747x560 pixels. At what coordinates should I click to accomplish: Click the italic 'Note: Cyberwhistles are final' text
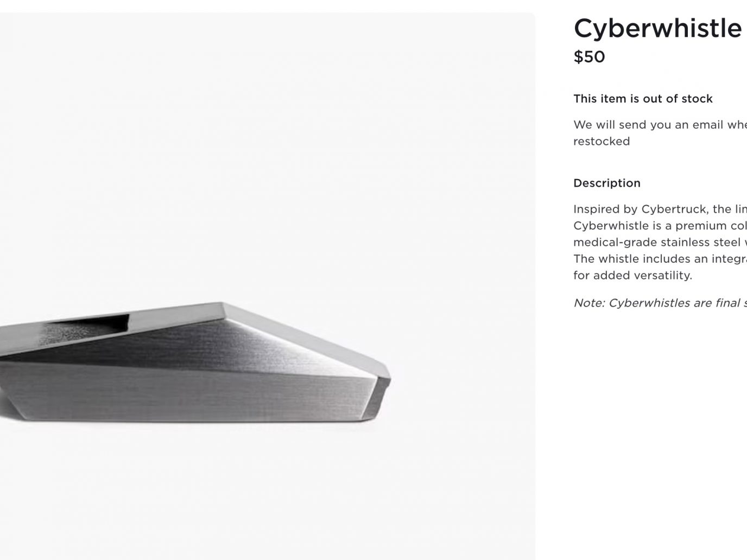pos(660,303)
